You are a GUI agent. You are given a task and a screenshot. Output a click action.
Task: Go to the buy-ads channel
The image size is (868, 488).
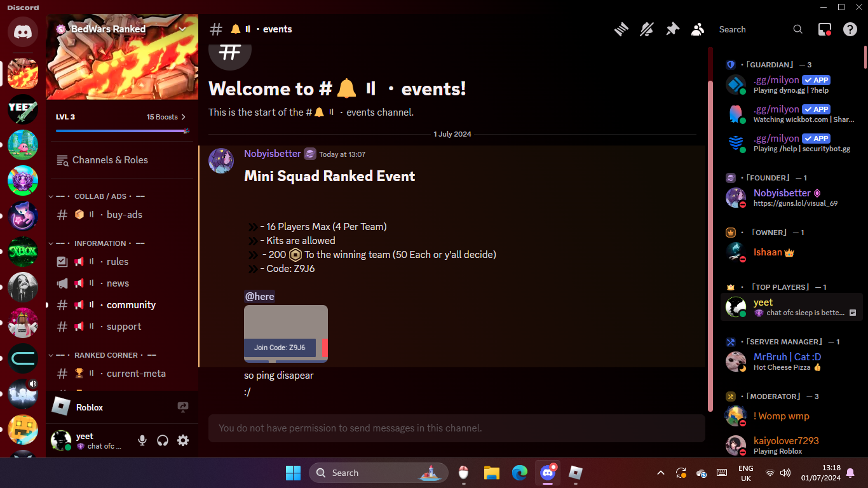122,215
